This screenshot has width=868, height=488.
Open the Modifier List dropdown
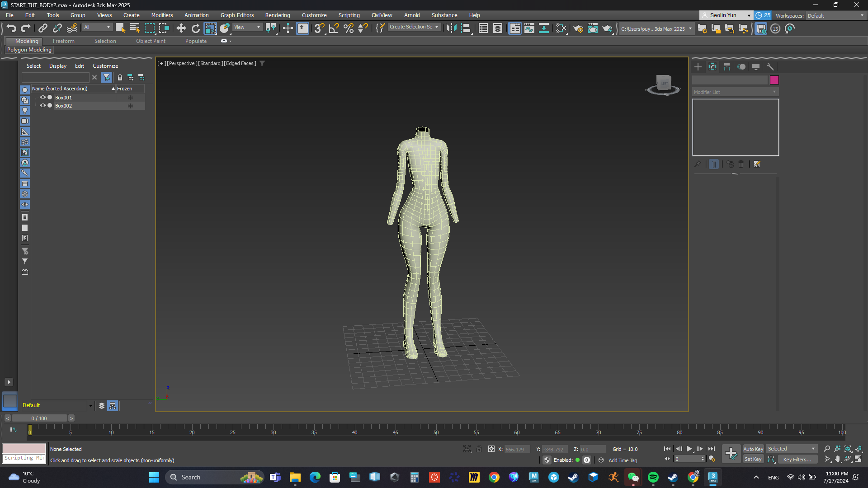pos(735,92)
